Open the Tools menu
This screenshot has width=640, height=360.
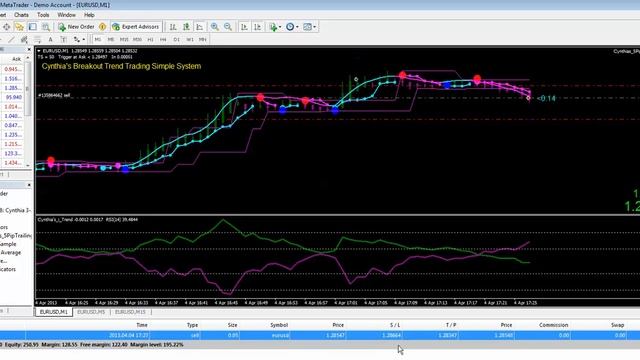pos(43,15)
